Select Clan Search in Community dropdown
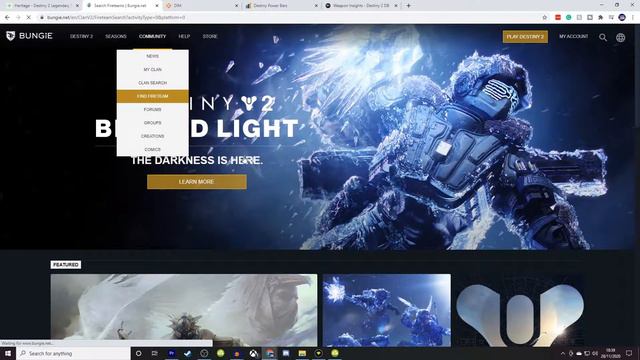This screenshot has width=640, height=360. pyautogui.click(x=153, y=83)
